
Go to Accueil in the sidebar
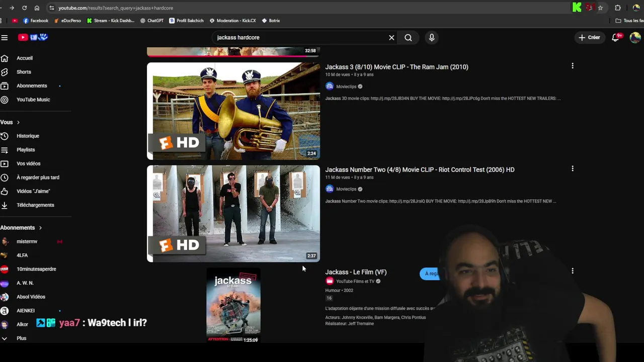point(24,58)
